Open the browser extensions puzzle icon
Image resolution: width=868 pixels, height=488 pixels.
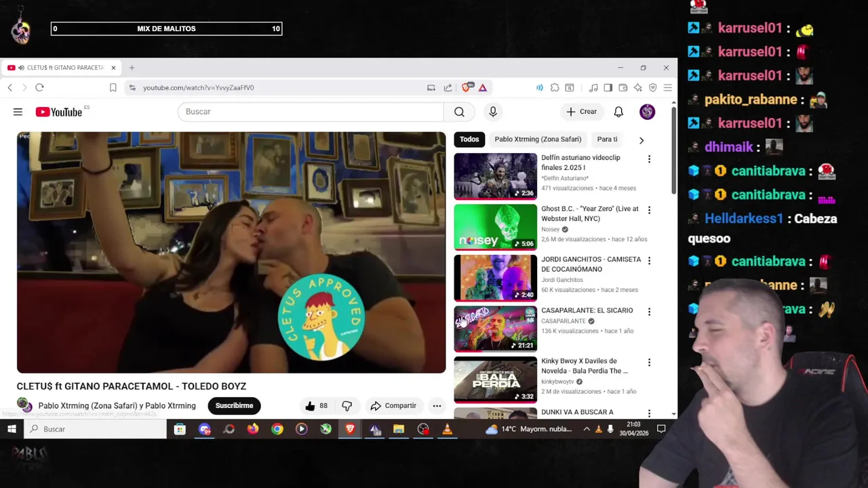click(555, 87)
